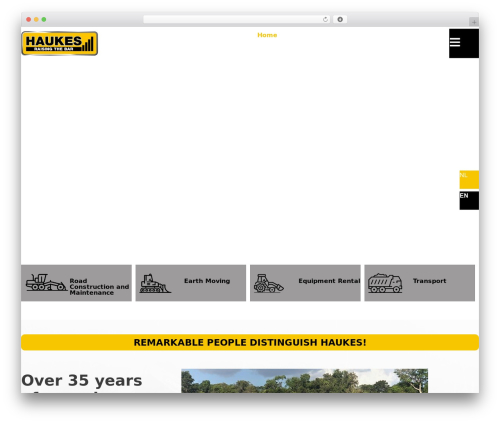Click the browser address bar
The height and width of the screenshot is (423, 500).
coord(237,19)
